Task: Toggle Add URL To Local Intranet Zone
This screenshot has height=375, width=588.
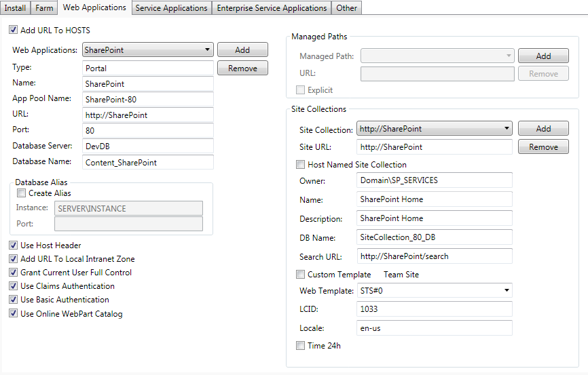Action: (x=14, y=259)
